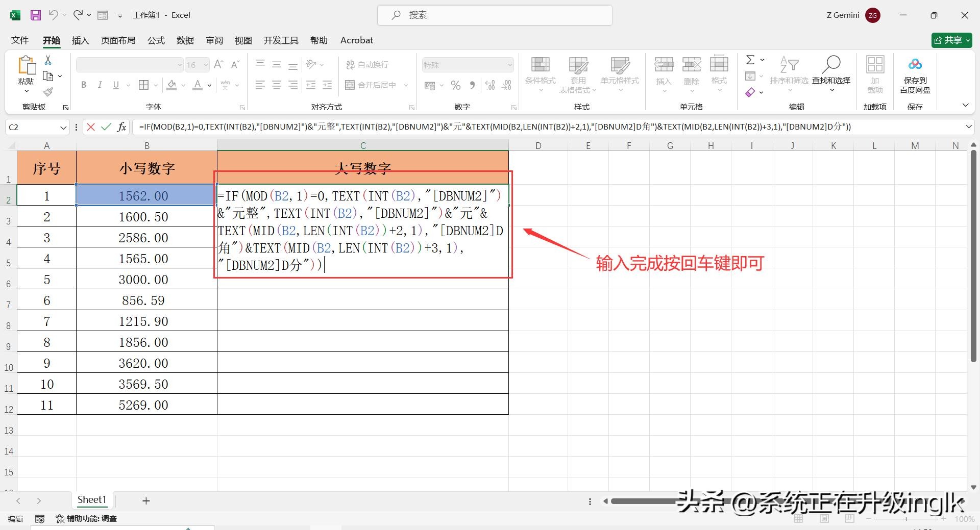Click Save to Baidu Netdisk icon
Screen dimensions: 980x530
(x=915, y=65)
